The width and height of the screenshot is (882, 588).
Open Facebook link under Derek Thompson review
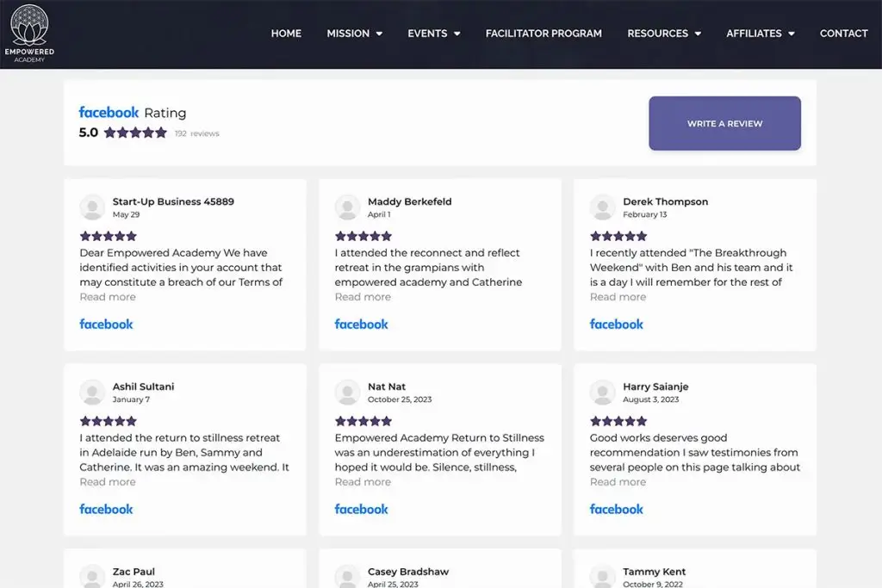pyautogui.click(x=617, y=325)
